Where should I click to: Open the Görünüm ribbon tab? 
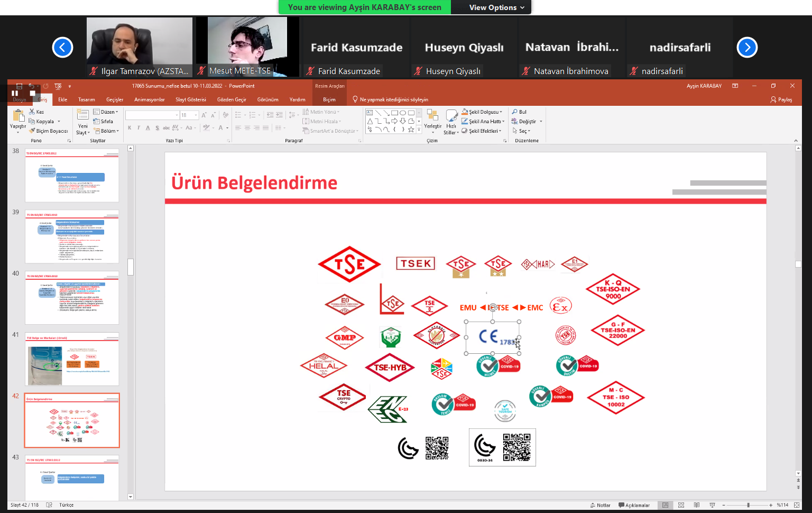click(267, 99)
